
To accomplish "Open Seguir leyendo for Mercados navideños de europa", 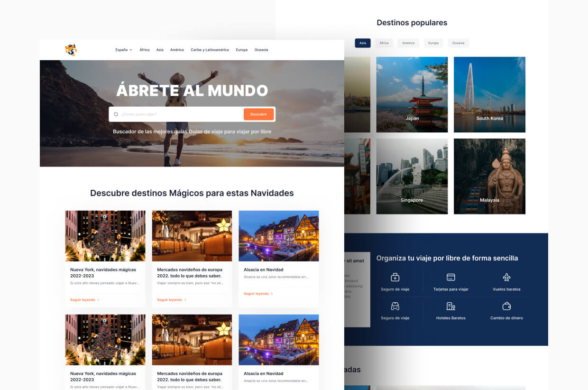I will click(172, 300).
